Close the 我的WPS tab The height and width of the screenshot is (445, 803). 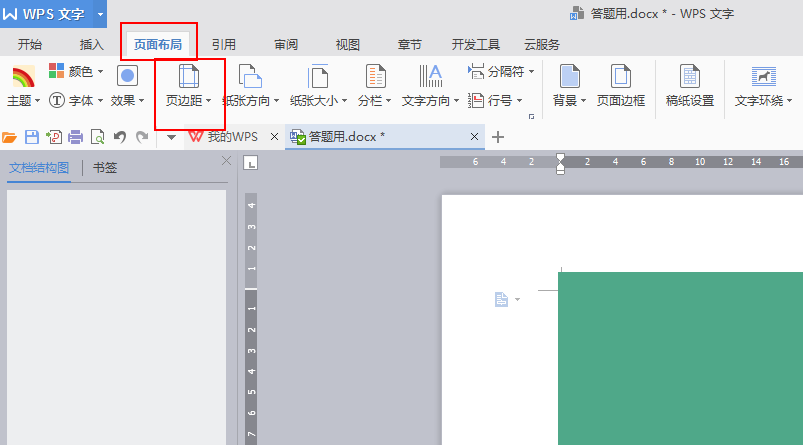274,137
